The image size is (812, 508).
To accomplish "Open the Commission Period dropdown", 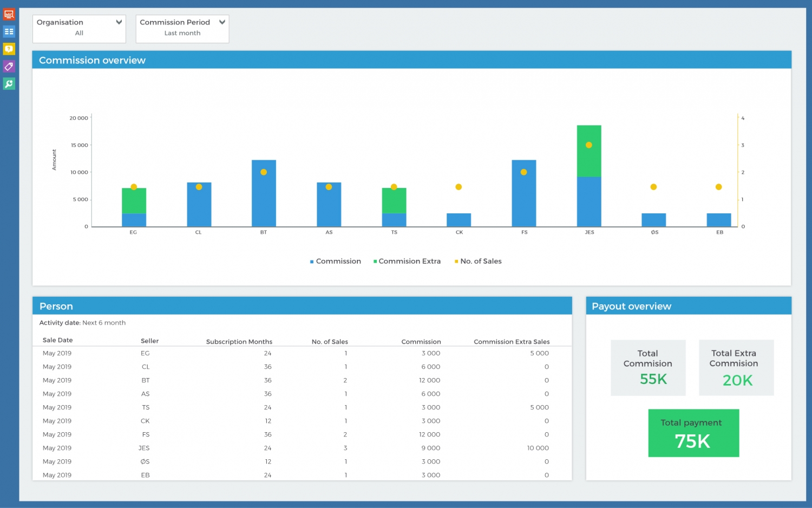I will click(x=182, y=27).
